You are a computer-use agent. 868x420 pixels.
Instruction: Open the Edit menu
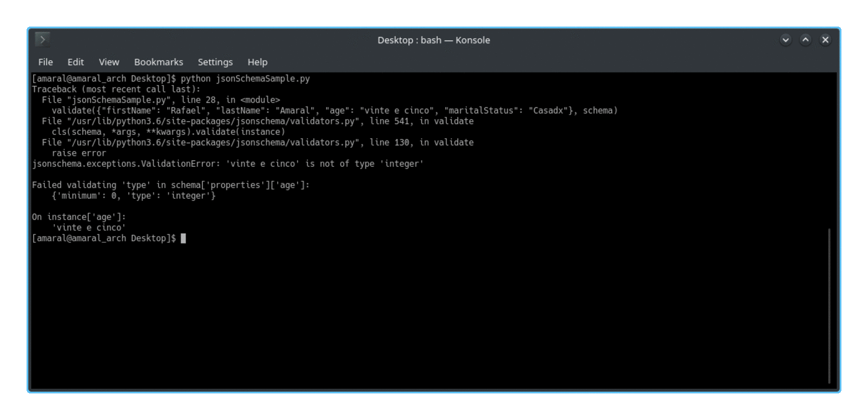pos(75,62)
